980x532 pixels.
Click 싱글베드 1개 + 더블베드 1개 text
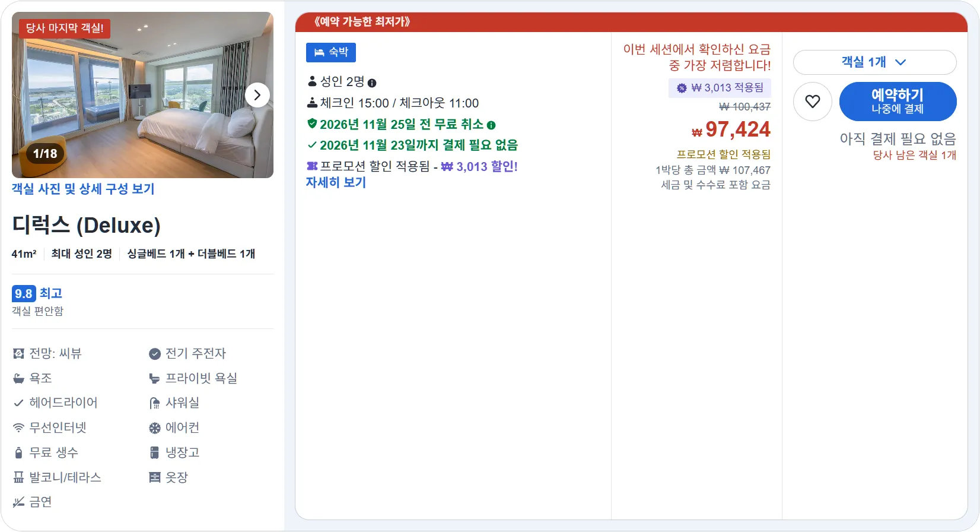191,254
